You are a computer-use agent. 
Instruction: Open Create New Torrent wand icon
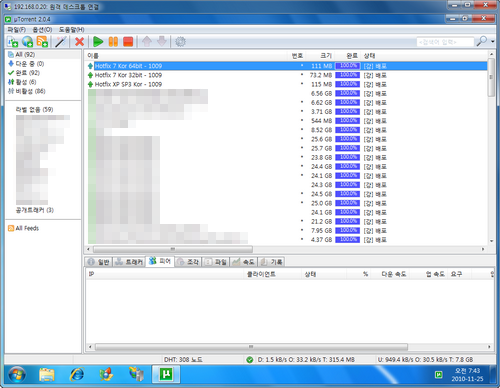pos(61,42)
